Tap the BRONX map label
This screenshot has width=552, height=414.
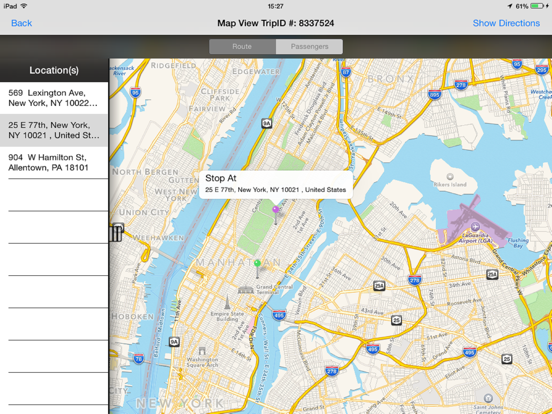point(391,80)
